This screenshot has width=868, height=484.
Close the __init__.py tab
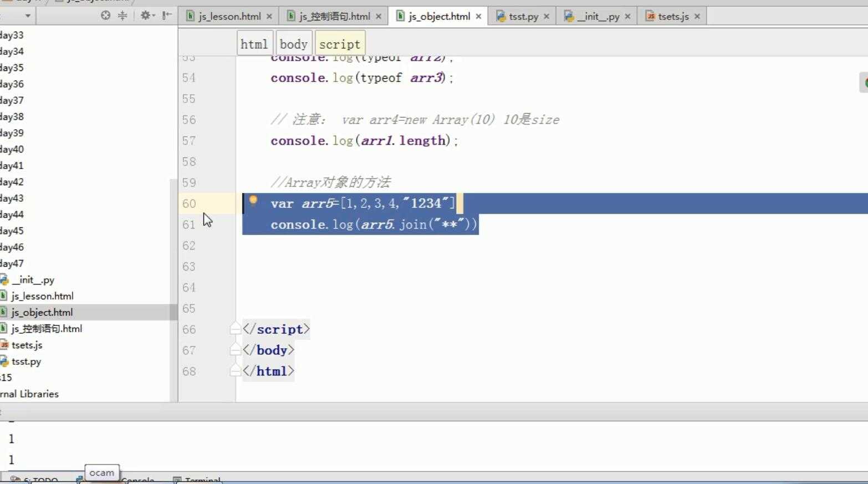pyautogui.click(x=627, y=17)
